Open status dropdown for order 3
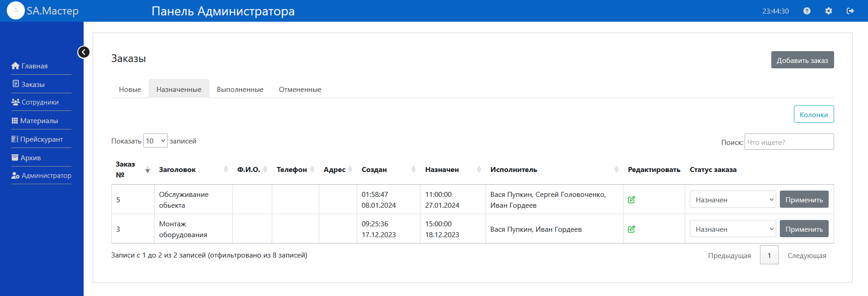This screenshot has width=868, height=296. click(732, 229)
